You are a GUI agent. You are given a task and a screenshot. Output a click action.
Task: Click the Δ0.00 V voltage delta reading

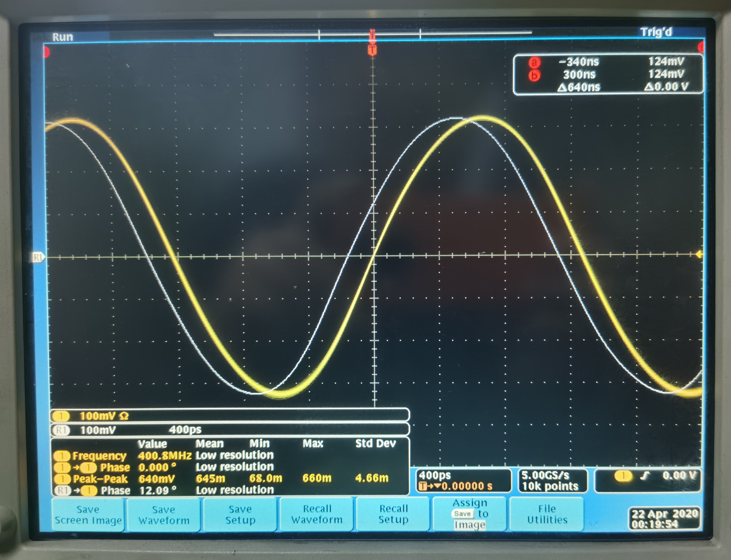click(x=666, y=87)
